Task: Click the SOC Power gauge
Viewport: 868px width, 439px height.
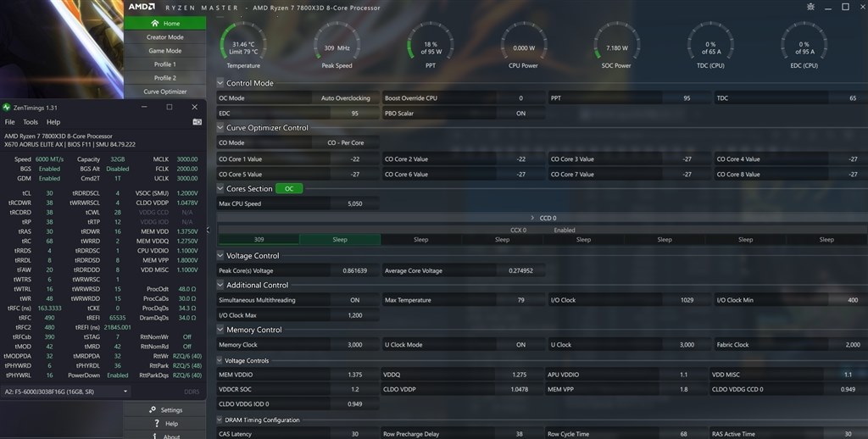Action: pyautogui.click(x=616, y=46)
